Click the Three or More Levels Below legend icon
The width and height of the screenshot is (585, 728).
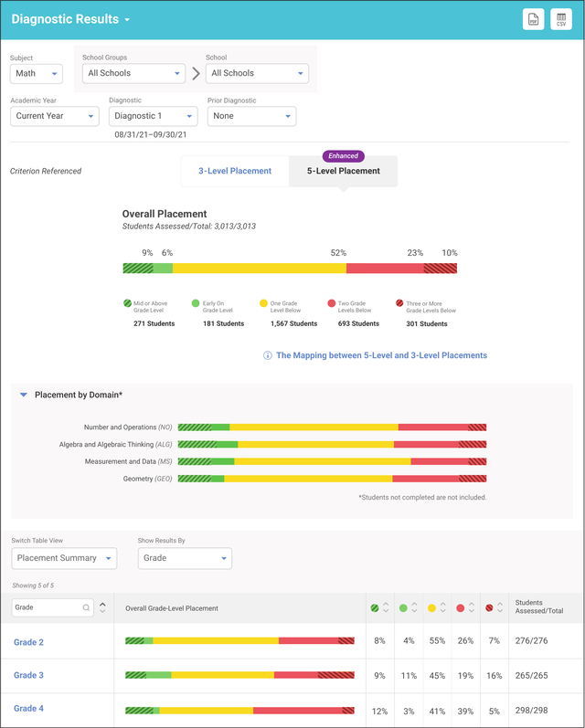[399, 303]
